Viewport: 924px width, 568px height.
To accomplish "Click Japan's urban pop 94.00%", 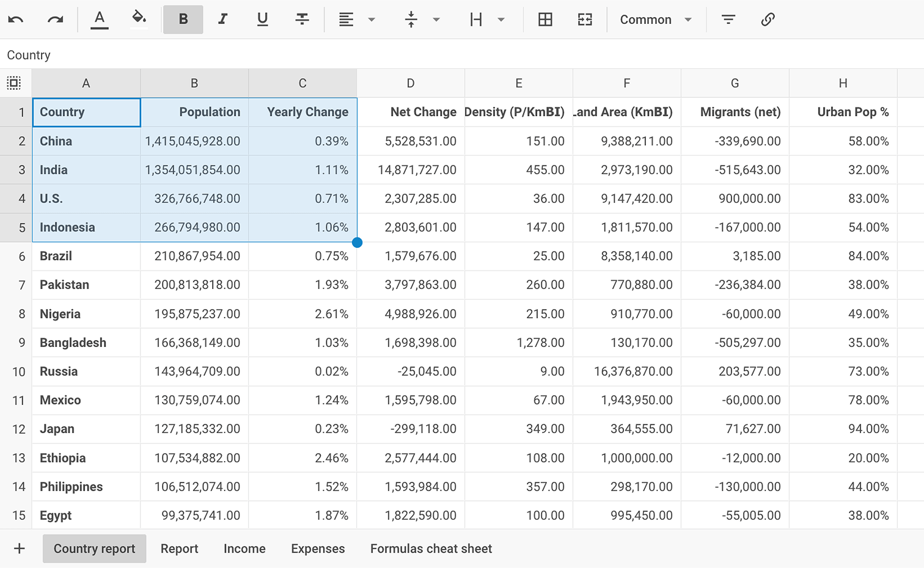I will point(843,429).
